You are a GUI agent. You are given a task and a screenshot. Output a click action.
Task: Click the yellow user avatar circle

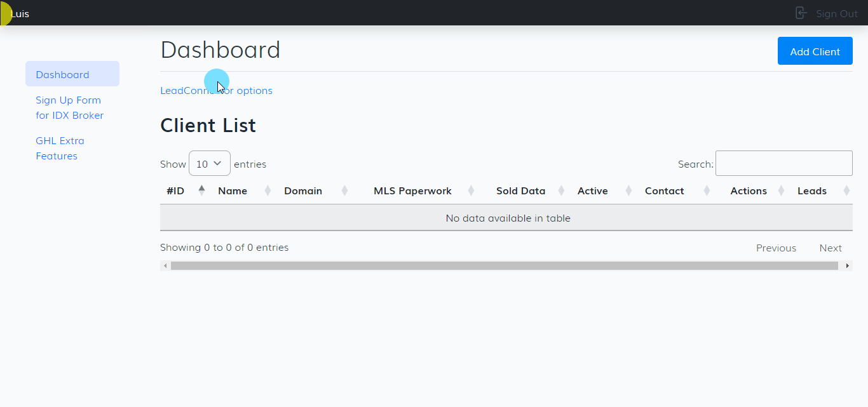(4, 13)
